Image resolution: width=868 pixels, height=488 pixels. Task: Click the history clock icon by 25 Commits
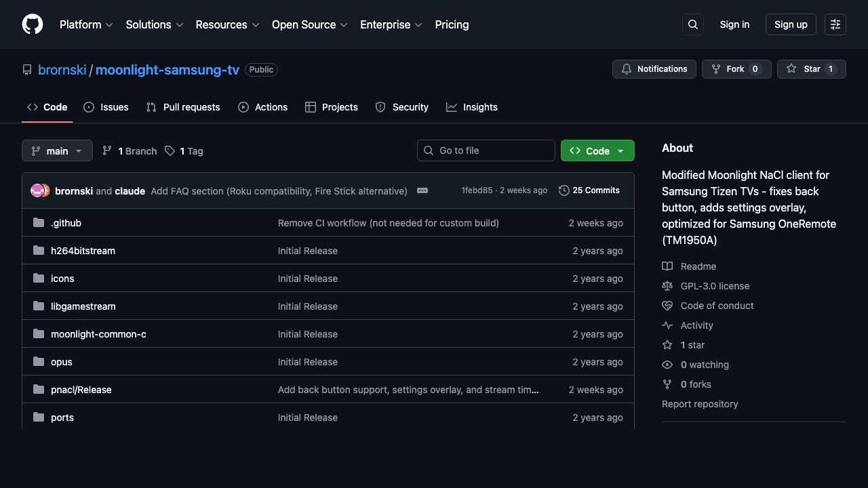point(564,190)
